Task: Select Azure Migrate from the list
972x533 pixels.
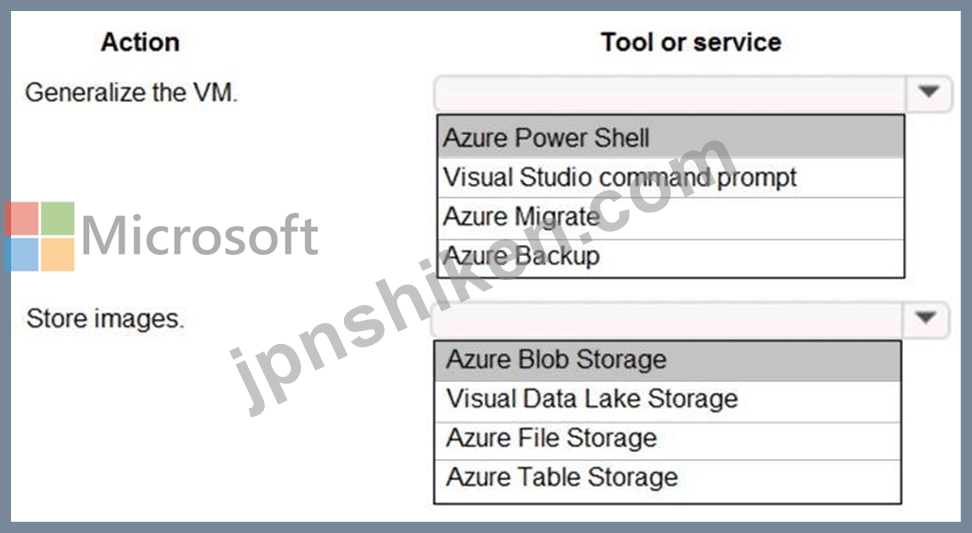Action: (x=671, y=218)
